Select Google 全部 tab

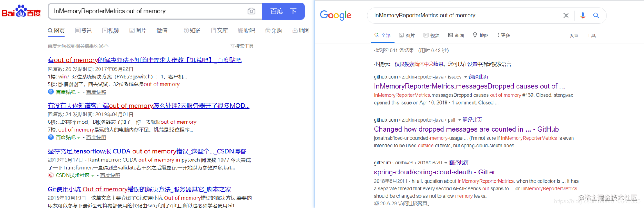(382, 35)
